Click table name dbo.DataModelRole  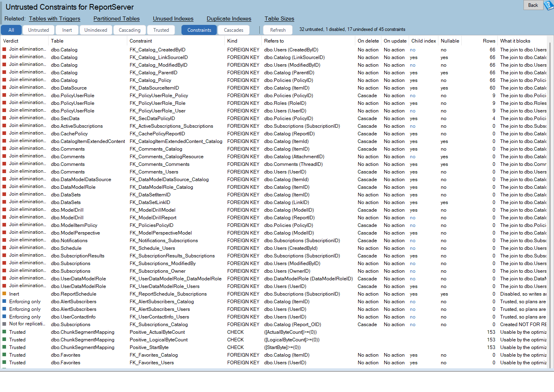tap(73, 187)
